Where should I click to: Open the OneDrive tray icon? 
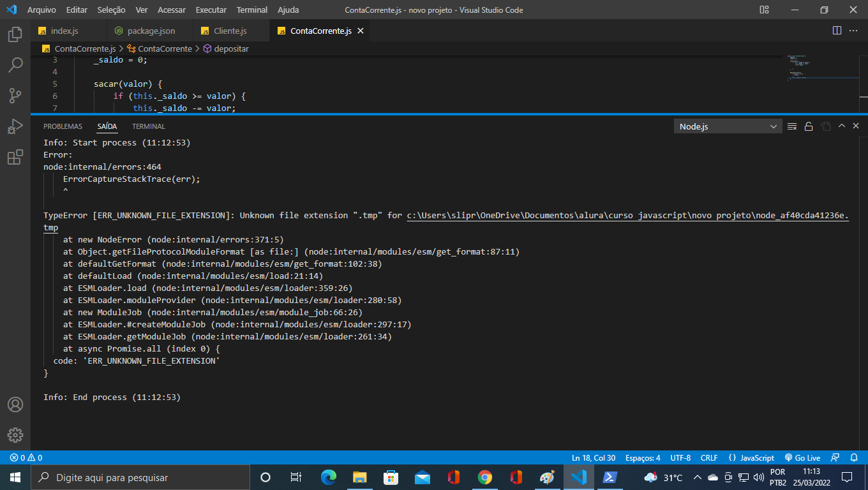coord(713,477)
